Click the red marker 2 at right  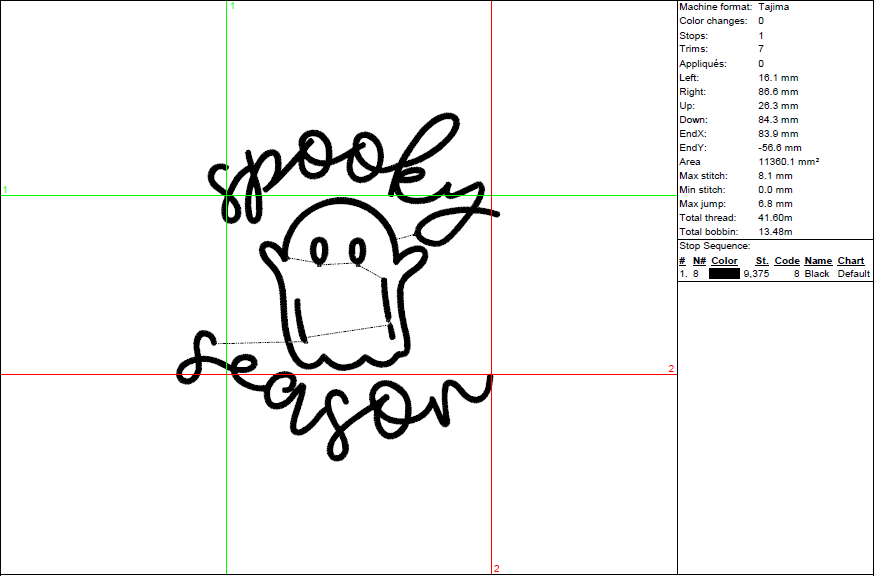(x=671, y=369)
